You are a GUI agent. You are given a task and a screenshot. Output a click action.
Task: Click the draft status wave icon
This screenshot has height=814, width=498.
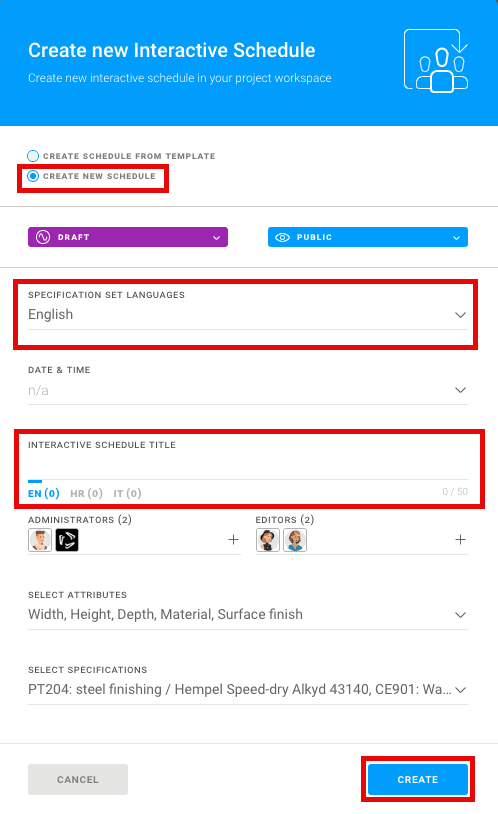coord(43,237)
